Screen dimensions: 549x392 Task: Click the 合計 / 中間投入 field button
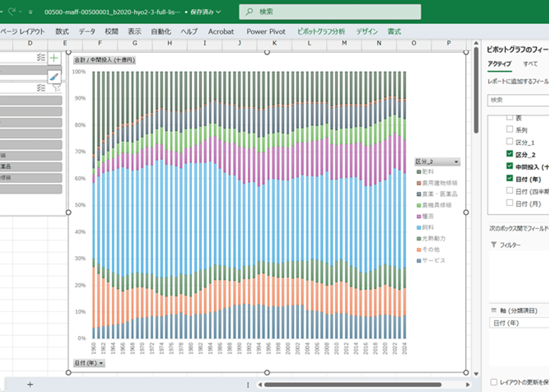coord(105,60)
